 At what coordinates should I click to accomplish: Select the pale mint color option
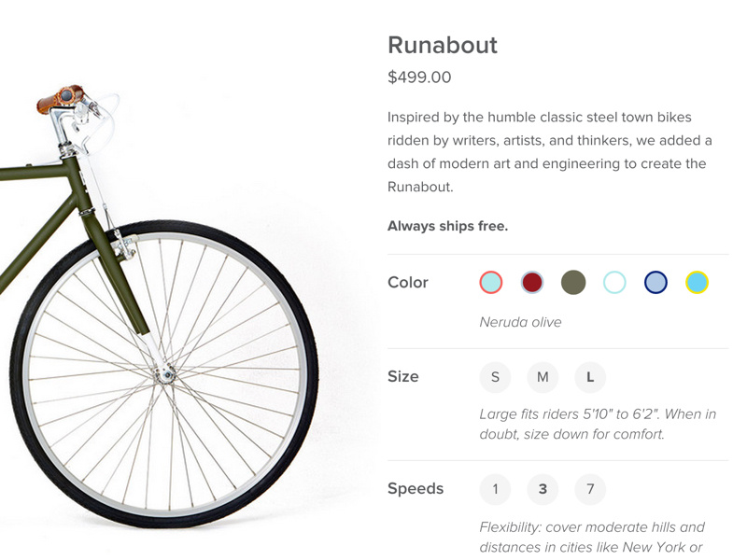click(x=615, y=282)
